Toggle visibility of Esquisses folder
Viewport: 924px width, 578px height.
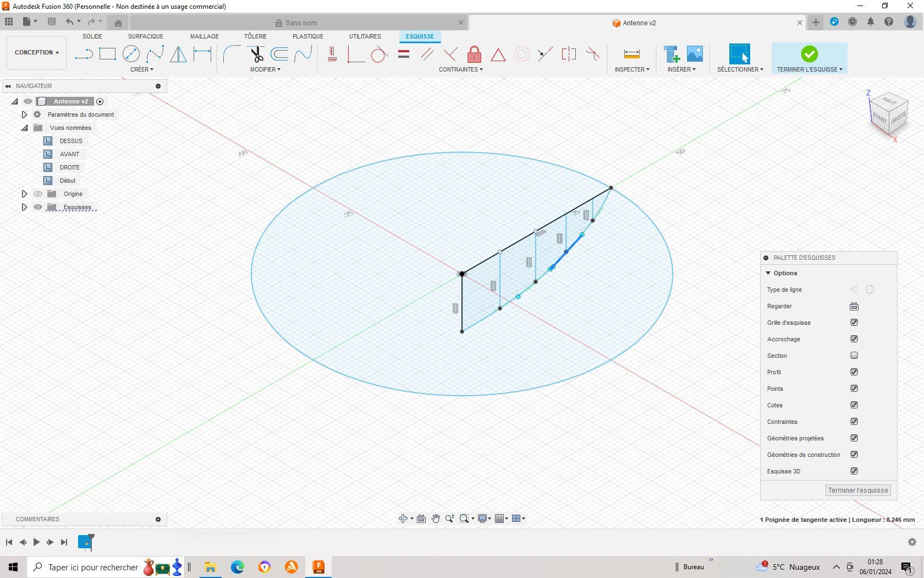[x=38, y=208]
